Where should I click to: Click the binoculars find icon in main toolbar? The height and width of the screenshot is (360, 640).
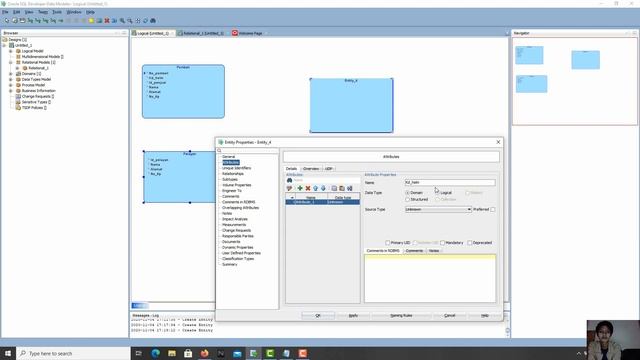click(153, 20)
